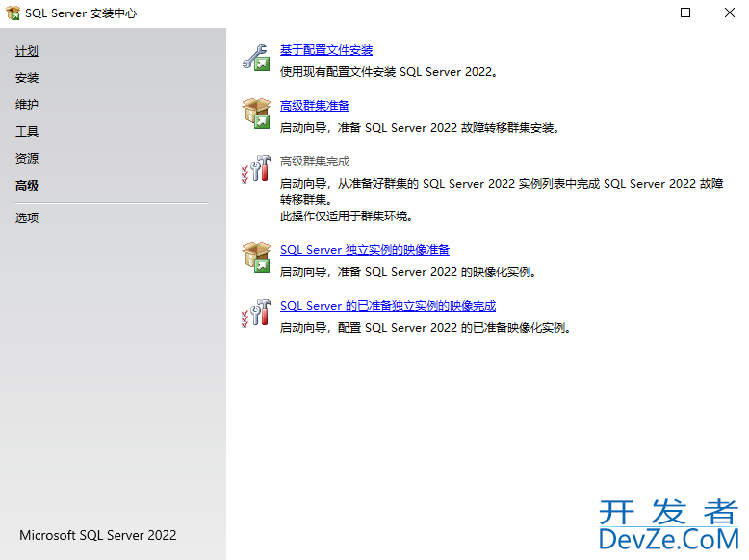Click the line 此操作仅适用于群集环境。
The width and height of the screenshot is (749, 560).
[347, 216]
